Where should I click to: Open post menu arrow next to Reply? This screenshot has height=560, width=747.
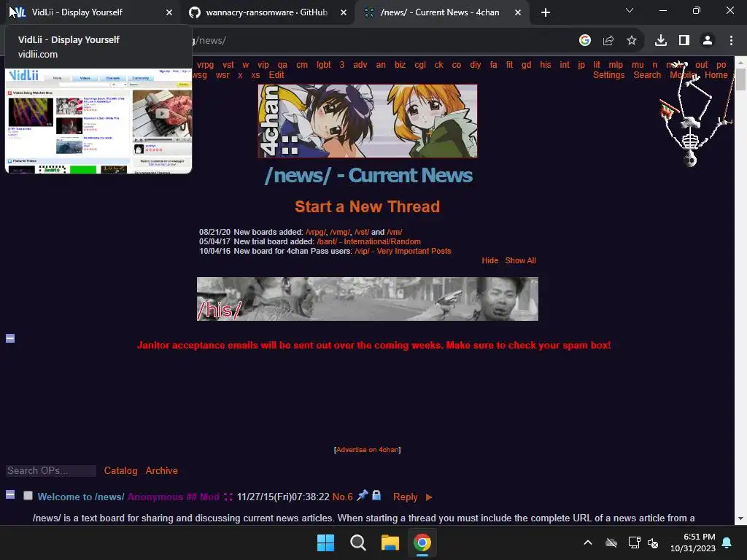(429, 497)
